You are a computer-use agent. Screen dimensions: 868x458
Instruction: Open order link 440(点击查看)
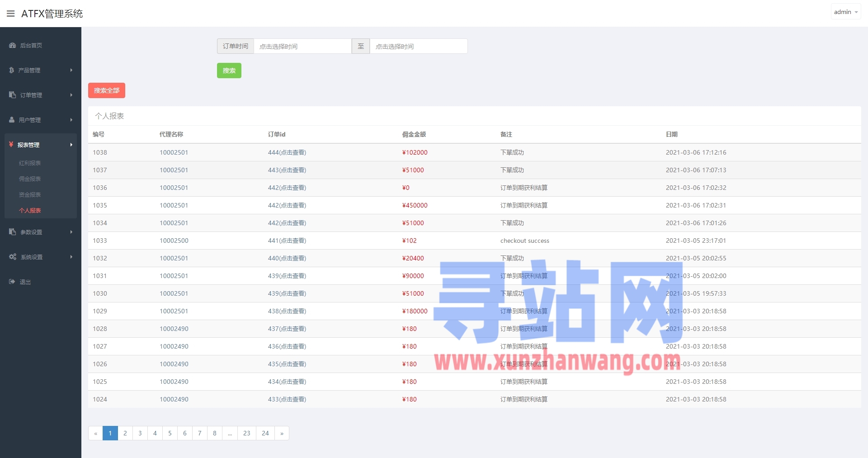(x=287, y=258)
